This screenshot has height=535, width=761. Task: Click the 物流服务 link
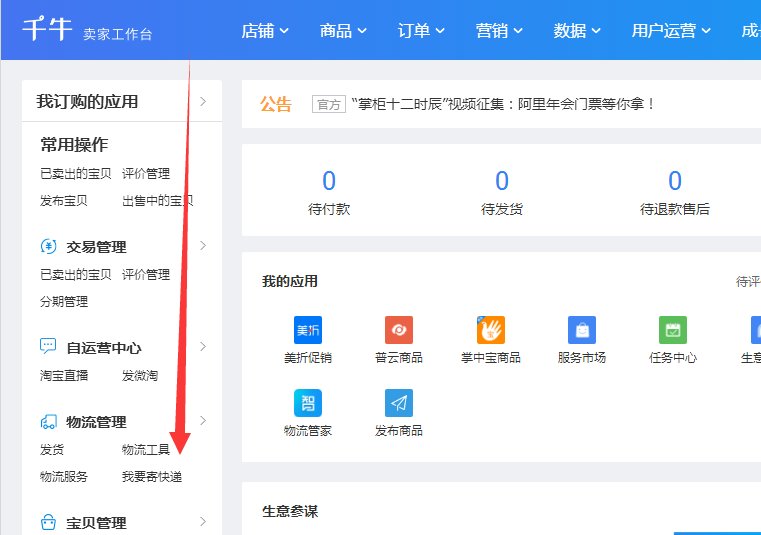(64, 476)
